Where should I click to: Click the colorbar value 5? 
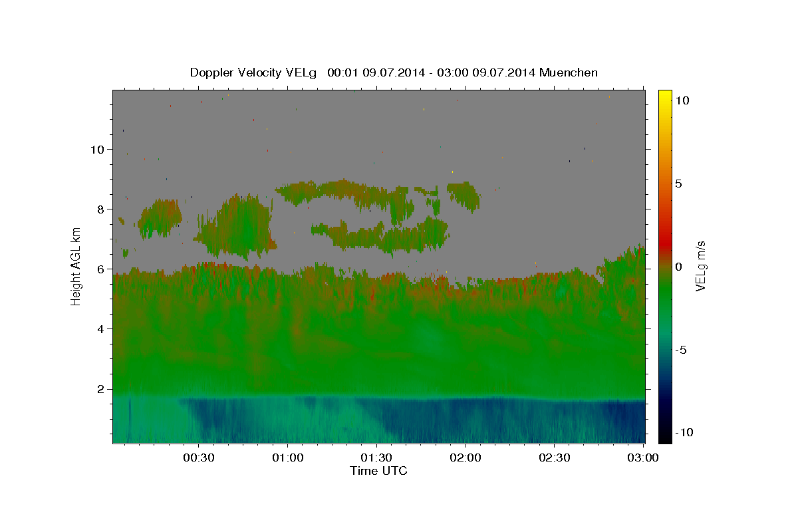pyautogui.click(x=678, y=184)
